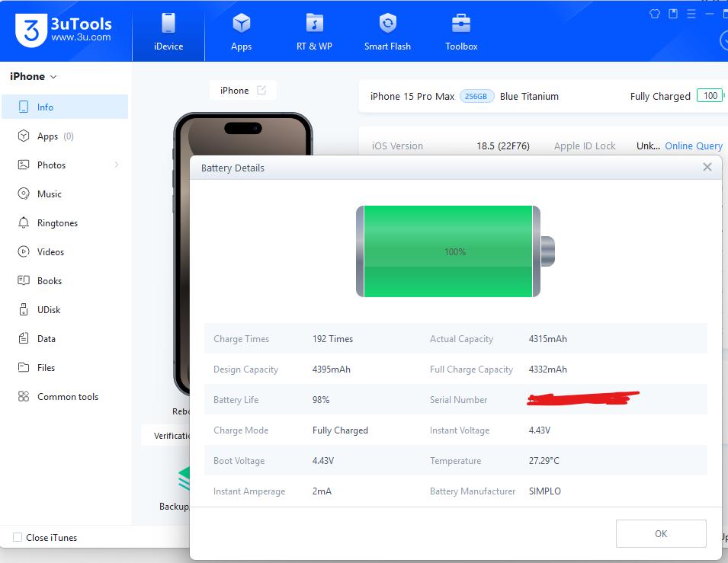
Task: Open Data in the sidebar
Action: point(65,338)
